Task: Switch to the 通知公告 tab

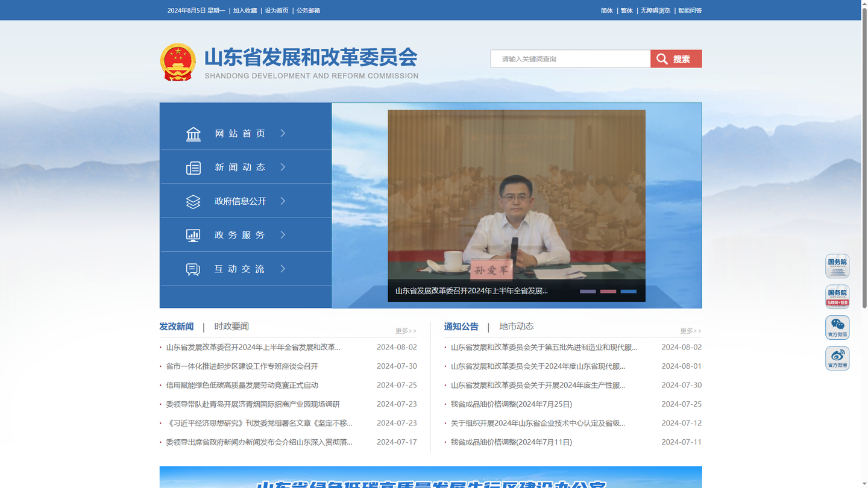Action: [461, 327]
